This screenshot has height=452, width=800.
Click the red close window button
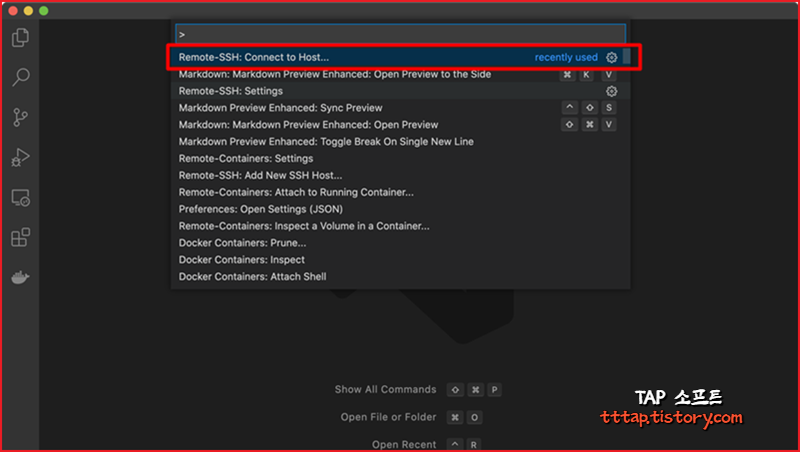pyautogui.click(x=13, y=11)
